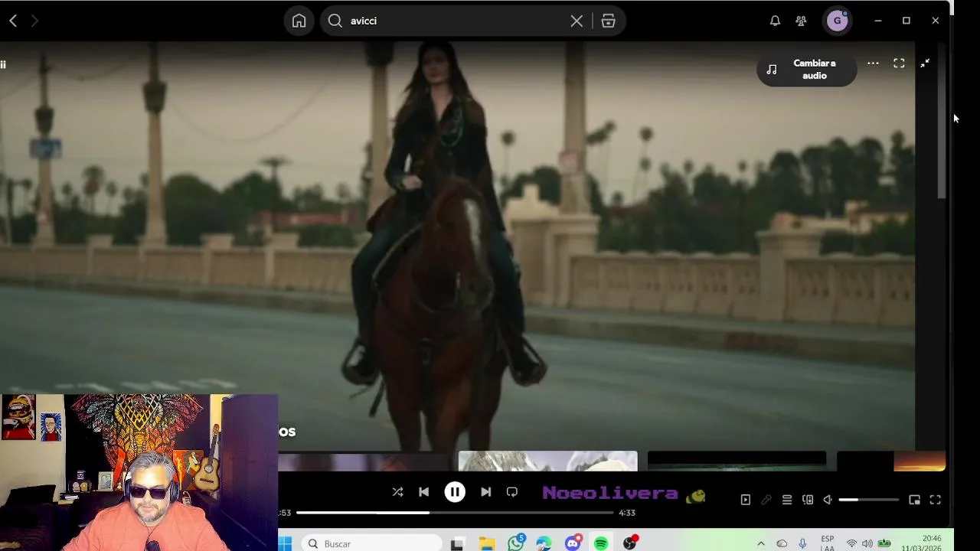Click 'Cambiar a audio' button
The image size is (980, 551).
tap(806, 70)
